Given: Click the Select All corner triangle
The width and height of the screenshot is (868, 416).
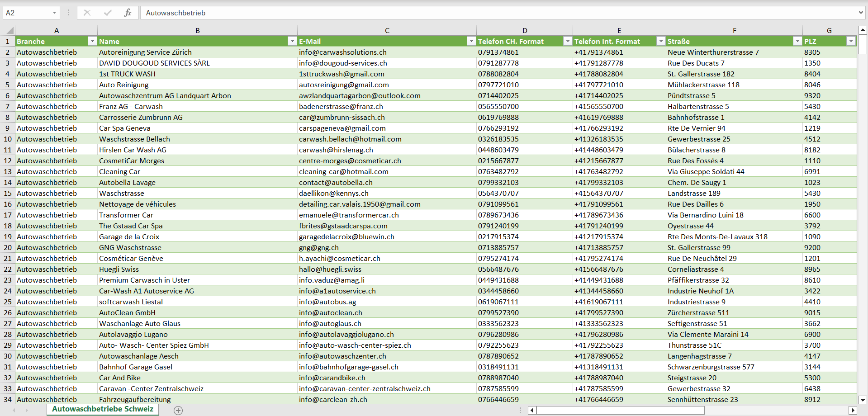Looking at the screenshot, I should tap(9, 31).
